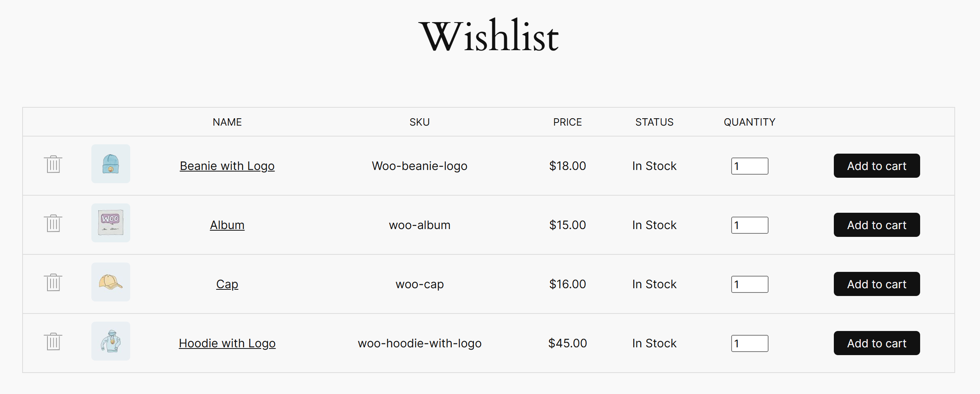Add Beanie with Logo to cart

click(x=877, y=166)
